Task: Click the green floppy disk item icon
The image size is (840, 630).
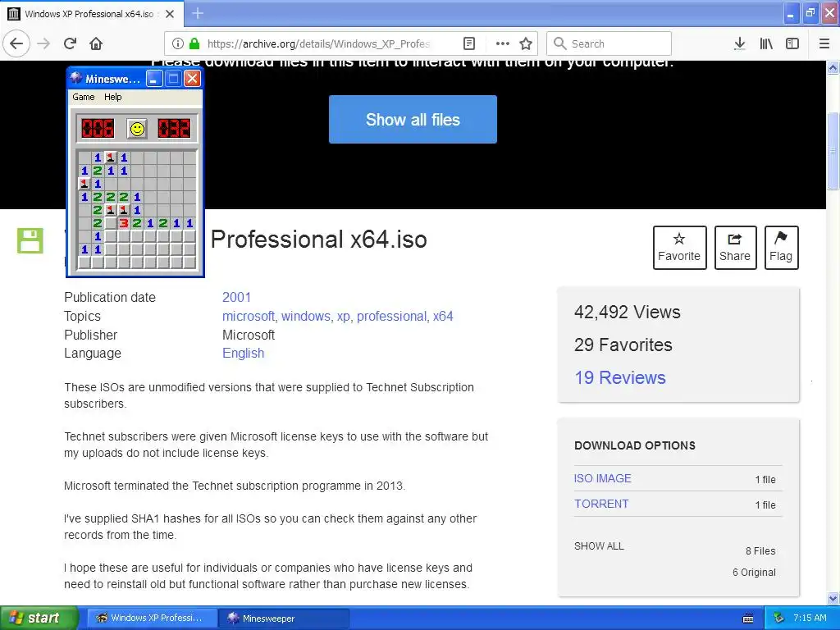Action: coord(30,240)
